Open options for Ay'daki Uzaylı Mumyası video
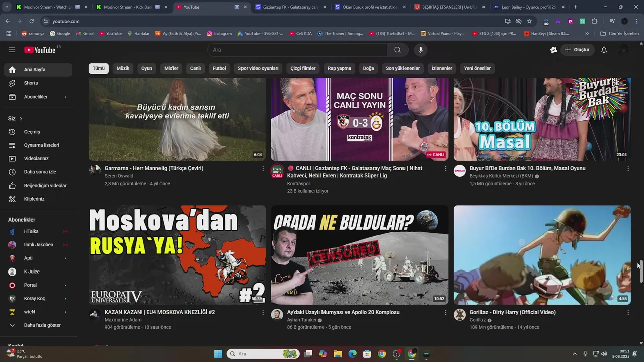 pos(445,313)
